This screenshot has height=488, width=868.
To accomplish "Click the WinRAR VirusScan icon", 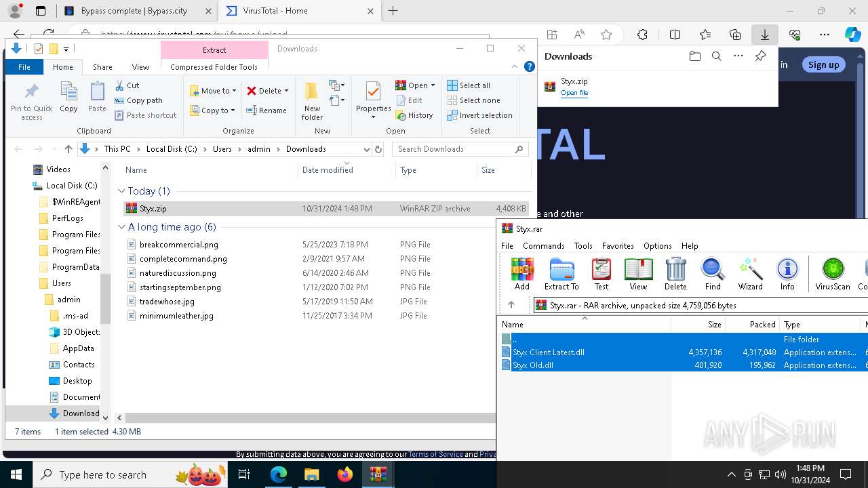I will coord(833,274).
